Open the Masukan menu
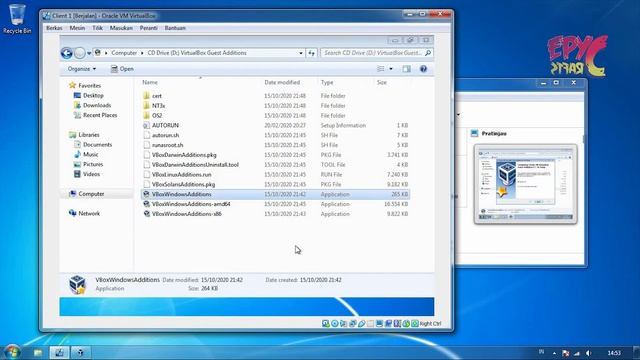 [121, 28]
